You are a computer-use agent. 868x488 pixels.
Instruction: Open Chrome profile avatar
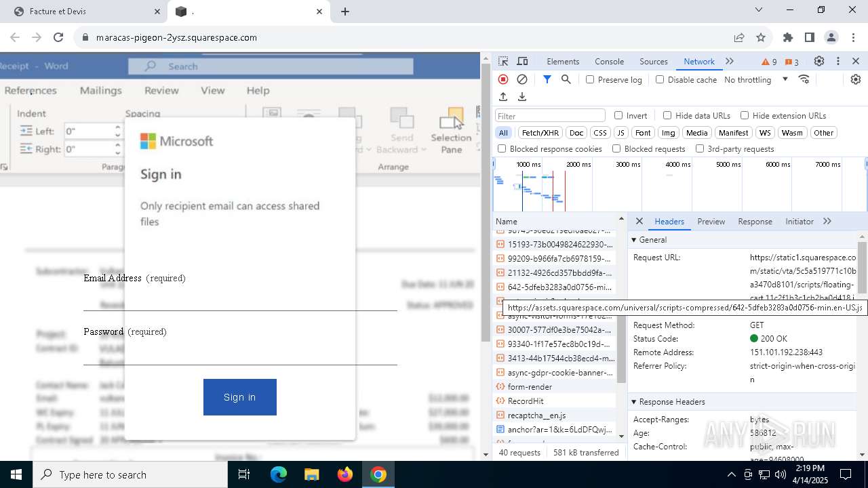pyautogui.click(x=831, y=37)
